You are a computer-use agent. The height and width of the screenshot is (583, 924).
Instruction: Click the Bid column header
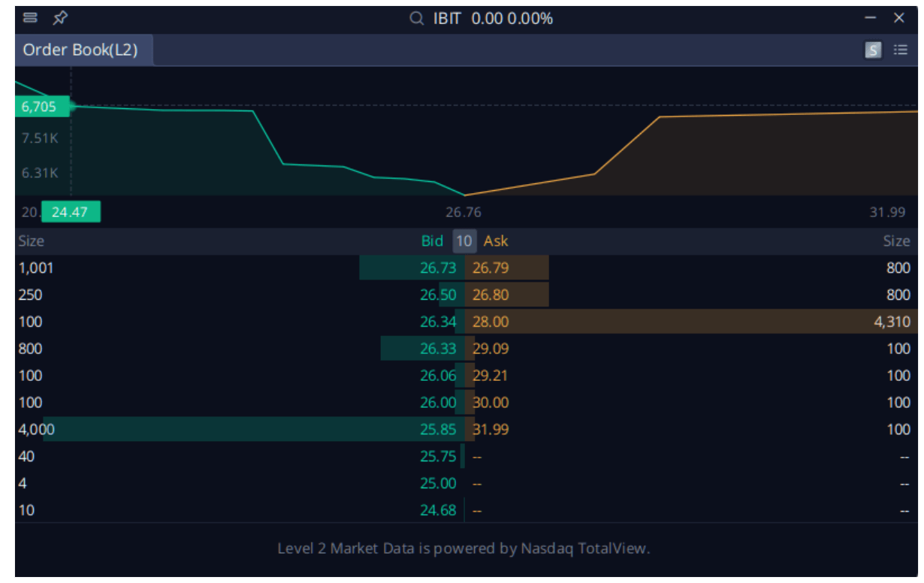click(x=432, y=241)
